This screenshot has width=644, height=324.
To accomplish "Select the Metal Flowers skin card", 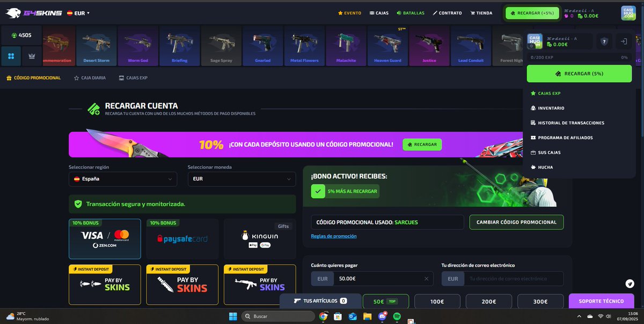I will (x=304, y=46).
